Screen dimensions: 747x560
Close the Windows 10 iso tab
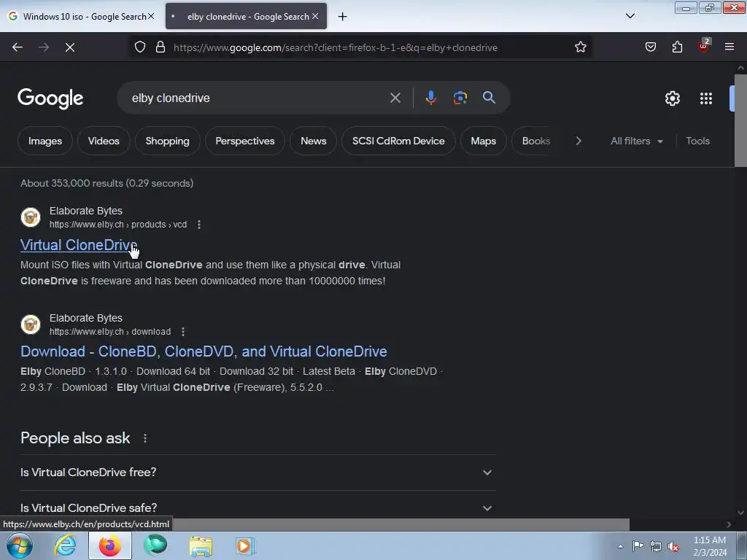pyautogui.click(x=150, y=16)
